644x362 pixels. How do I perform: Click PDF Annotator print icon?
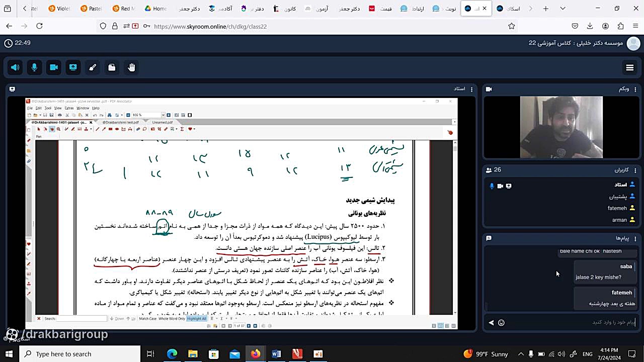point(60,115)
